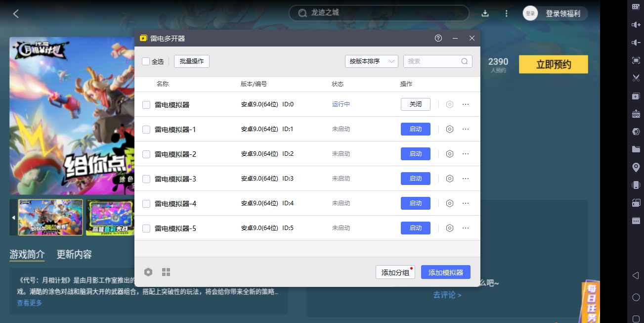Toggle fullscreen icon in sidebar
The width and height of the screenshot is (644, 323).
[636, 60]
